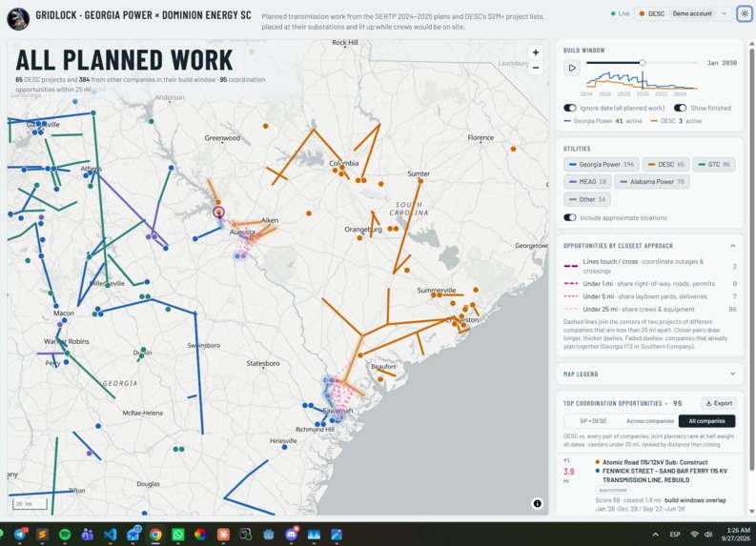This screenshot has height=546, width=756.
Task: Click the build window activity chart
Action: click(642, 81)
